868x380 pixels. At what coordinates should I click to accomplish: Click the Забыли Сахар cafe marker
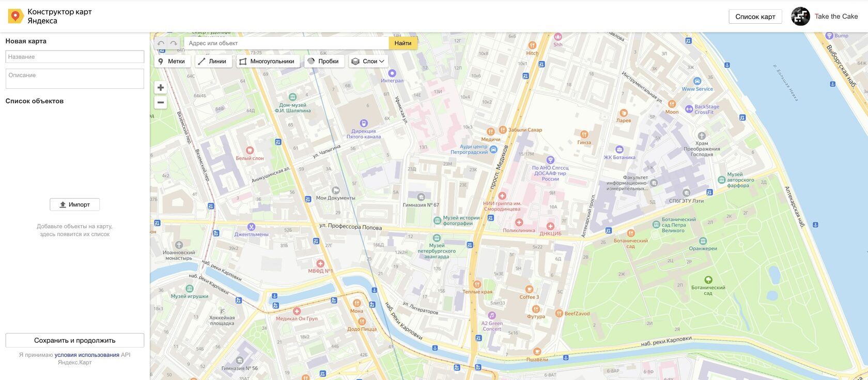coord(503,130)
